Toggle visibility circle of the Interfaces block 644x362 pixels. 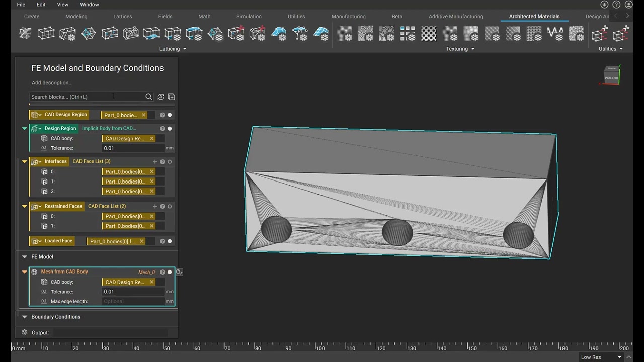click(170, 162)
